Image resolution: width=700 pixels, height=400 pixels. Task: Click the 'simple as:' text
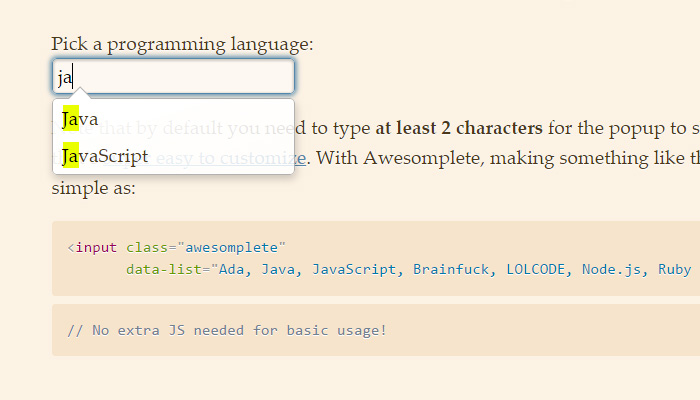[x=93, y=188]
